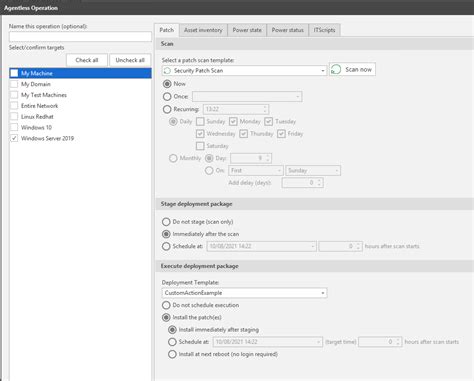Select the install Schedule at radio button
The width and height of the screenshot is (474, 381).
pos(172,342)
